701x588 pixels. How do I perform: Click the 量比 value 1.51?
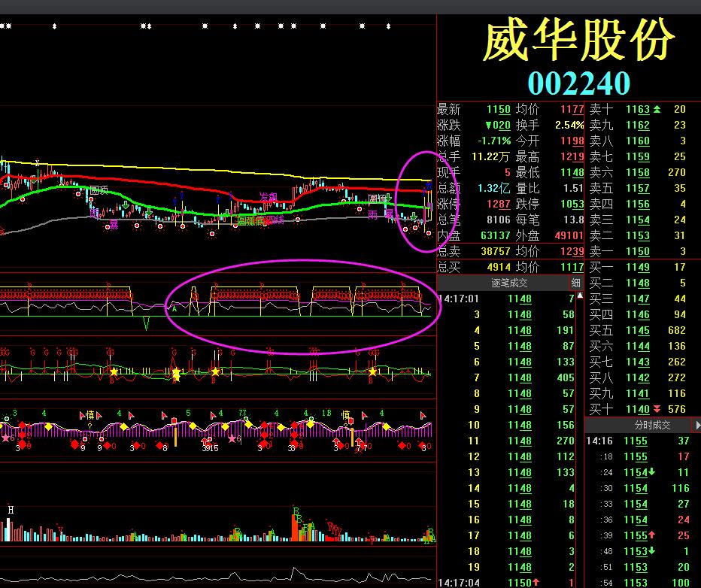click(x=574, y=188)
